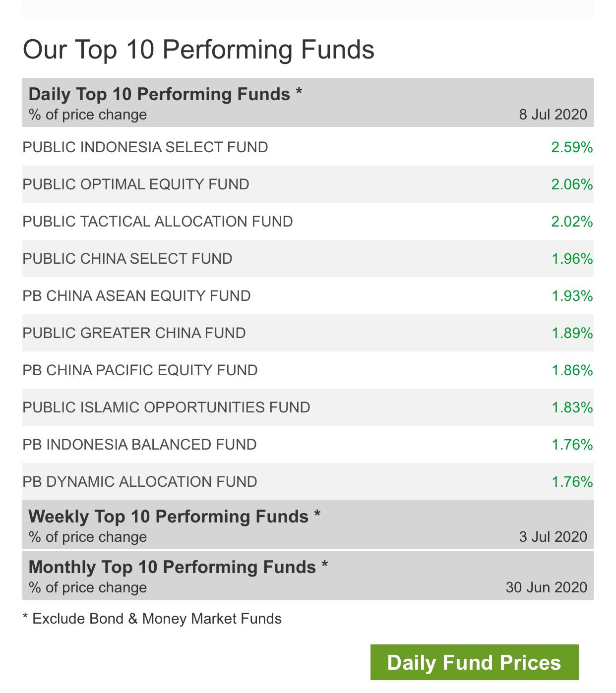
Task: Open the Daily Fund Prices button
Action: (474, 662)
